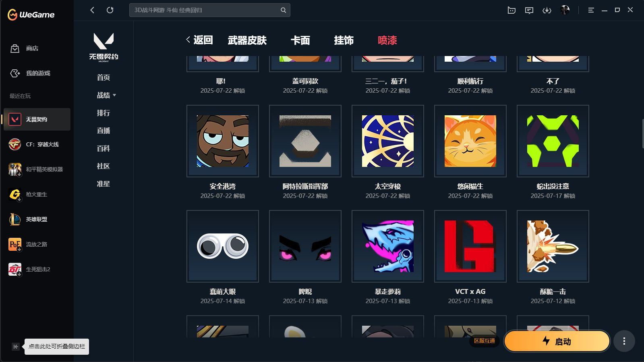Go back with the top navigation arrow

point(92,10)
